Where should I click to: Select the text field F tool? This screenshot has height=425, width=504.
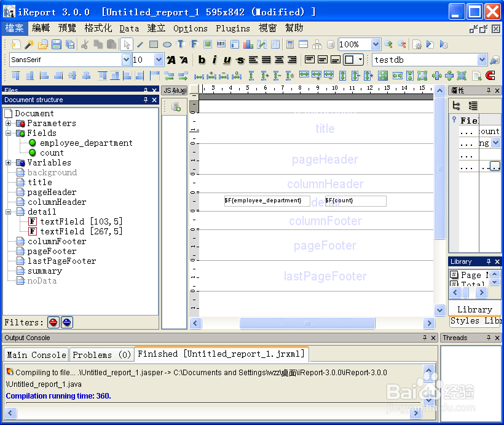click(194, 44)
